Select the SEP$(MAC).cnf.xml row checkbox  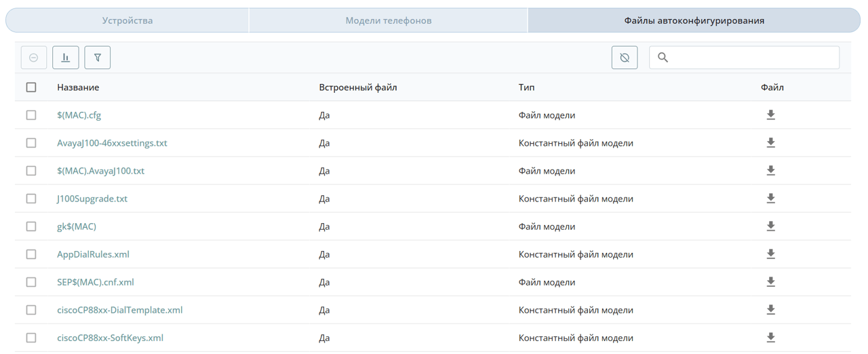31,282
